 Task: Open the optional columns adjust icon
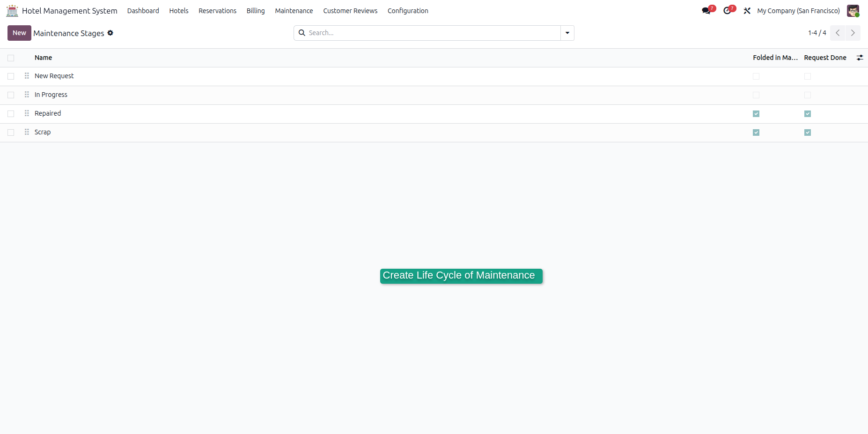[860, 58]
